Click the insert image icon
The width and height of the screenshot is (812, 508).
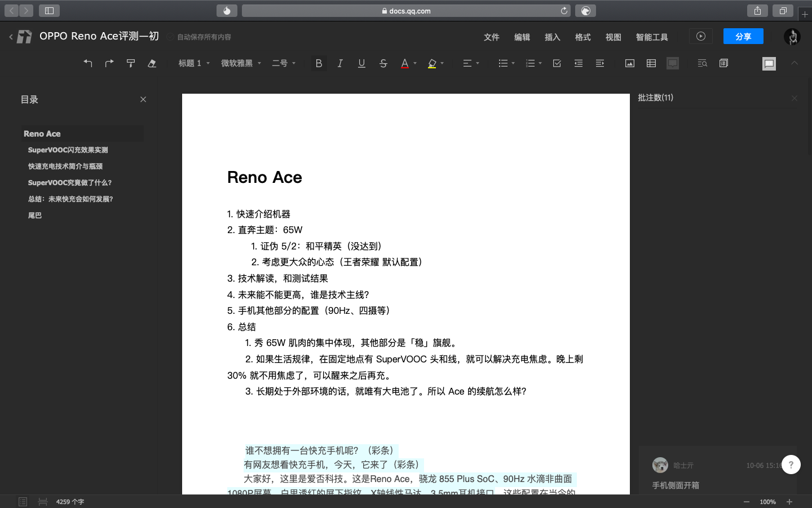click(x=630, y=63)
